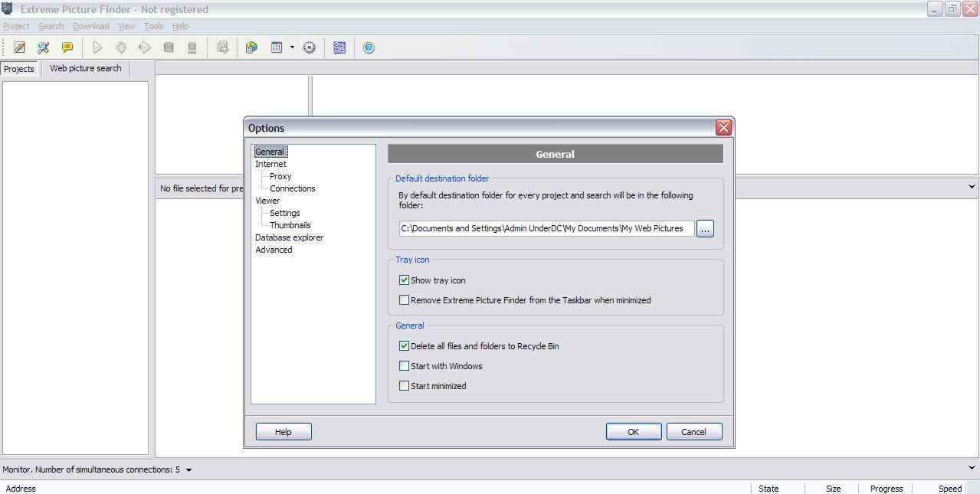The height and width of the screenshot is (494, 980).
Task: Click the yellow comment bubble icon
Action: click(x=67, y=47)
